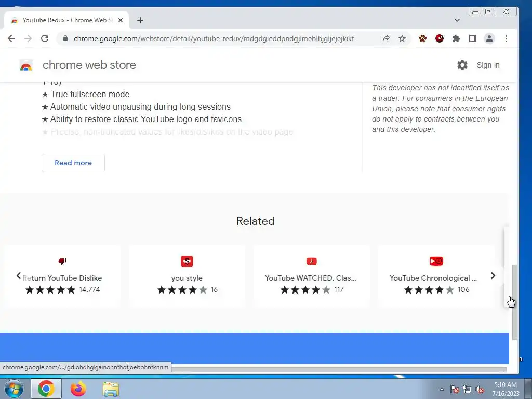The width and height of the screenshot is (532, 399).
Task: Click the 117 ratings count
Action: (339, 290)
